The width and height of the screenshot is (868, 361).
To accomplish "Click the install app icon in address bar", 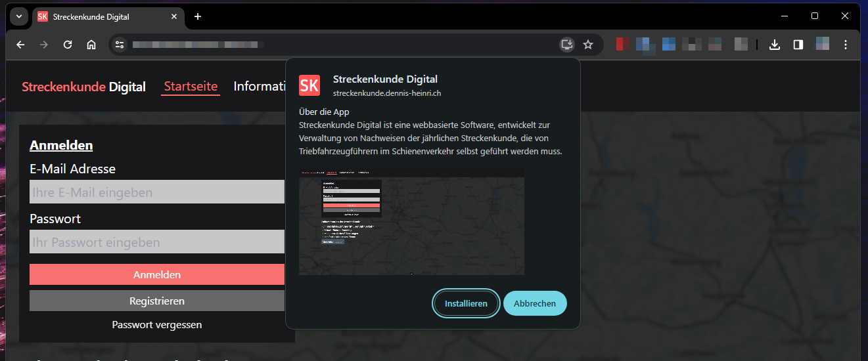I will [566, 45].
